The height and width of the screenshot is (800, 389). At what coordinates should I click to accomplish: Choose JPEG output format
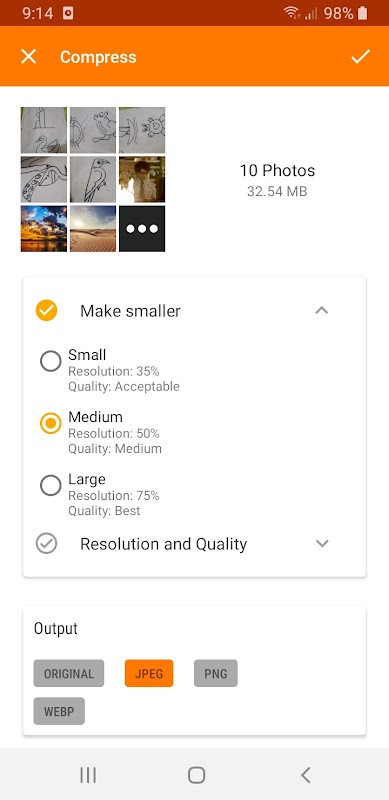(x=149, y=673)
